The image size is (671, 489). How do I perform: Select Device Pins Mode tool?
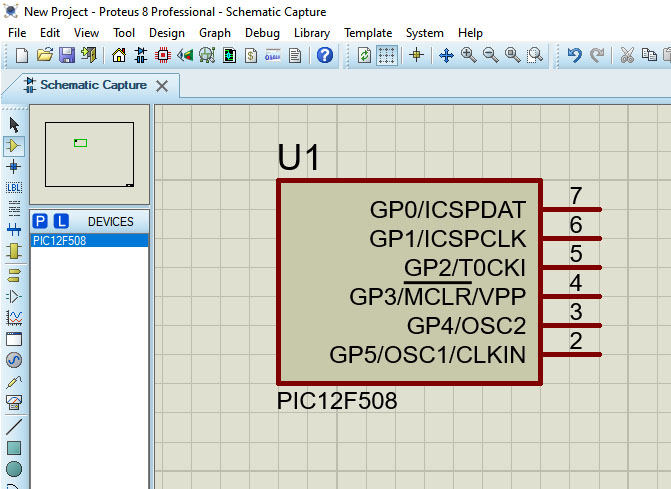click(x=14, y=296)
